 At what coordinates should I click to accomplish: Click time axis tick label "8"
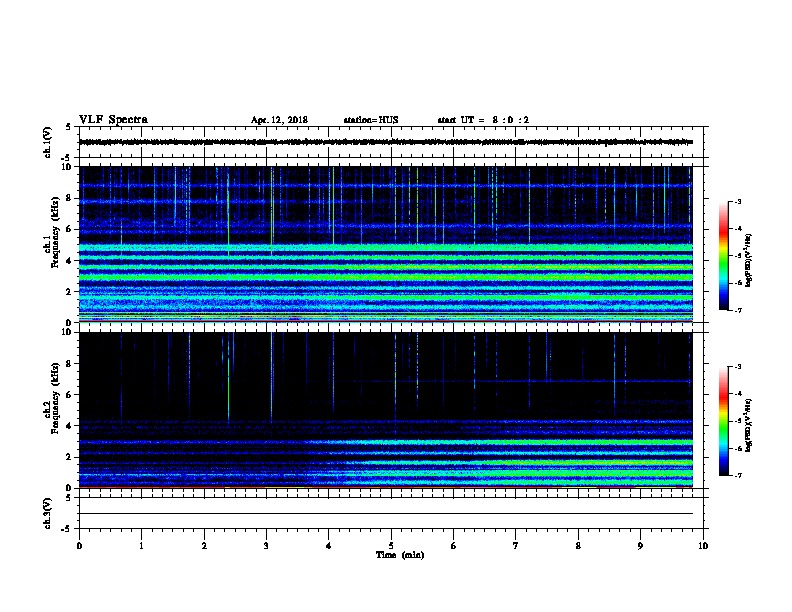(x=578, y=546)
